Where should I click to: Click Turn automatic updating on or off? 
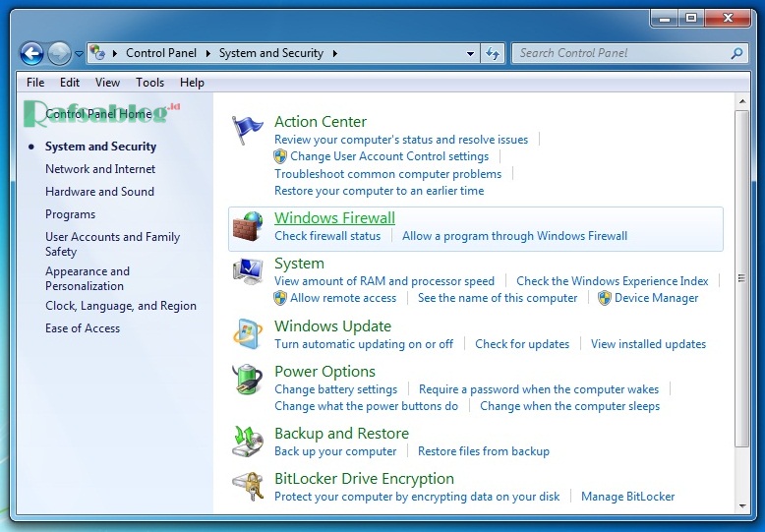pyautogui.click(x=364, y=344)
